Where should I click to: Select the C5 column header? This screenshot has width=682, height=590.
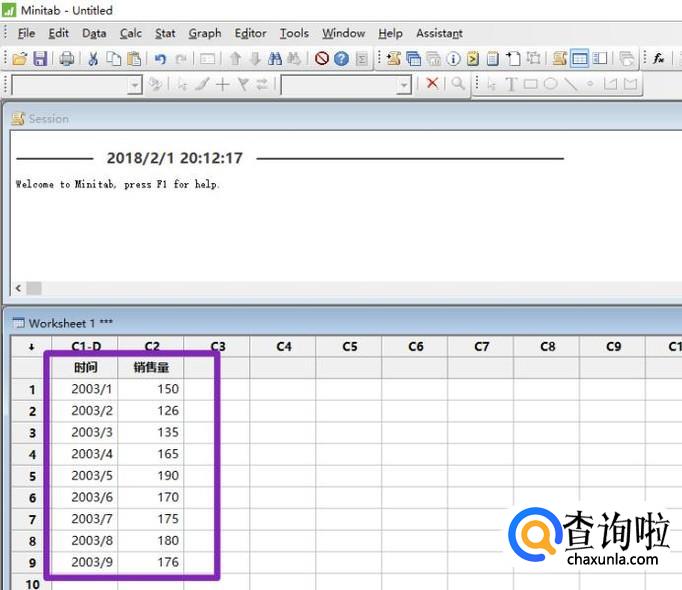[x=350, y=347]
